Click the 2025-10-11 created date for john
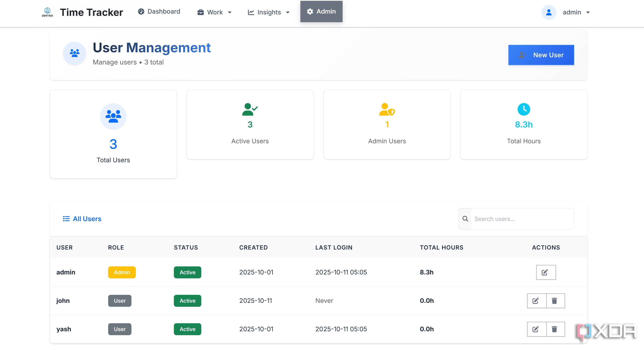 click(x=255, y=301)
